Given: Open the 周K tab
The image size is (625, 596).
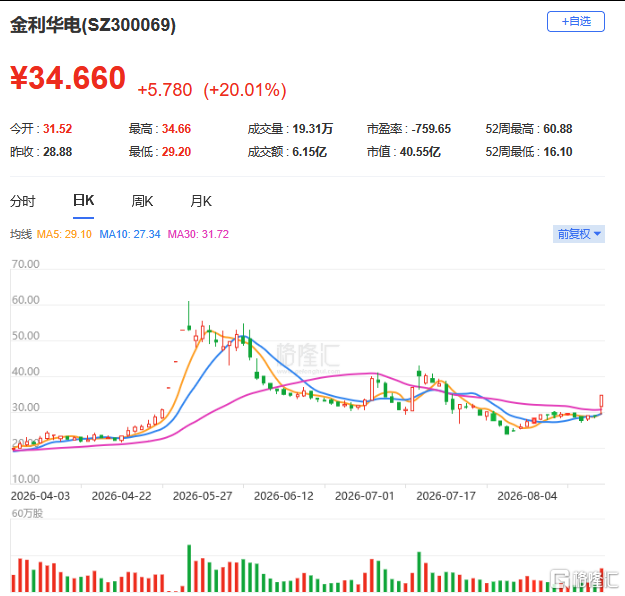Looking at the screenshot, I should click(142, 201).
